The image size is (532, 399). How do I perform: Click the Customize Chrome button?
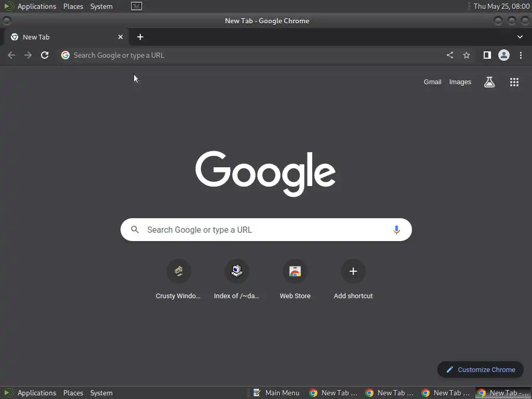coord(481,369)
